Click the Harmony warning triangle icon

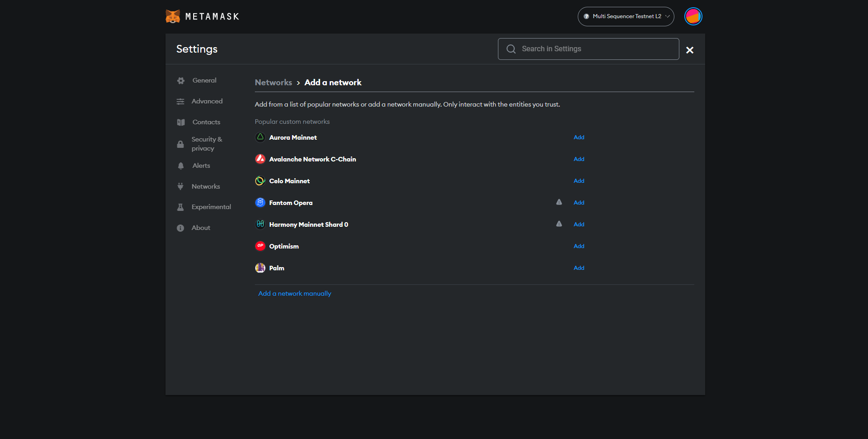click(x=559, y=224)
